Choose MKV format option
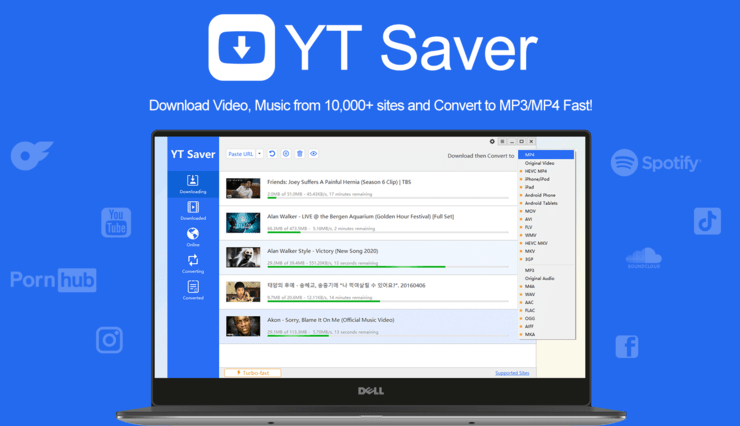The width and height of the screenshot is (740, 426). click(x=530, y=251)
